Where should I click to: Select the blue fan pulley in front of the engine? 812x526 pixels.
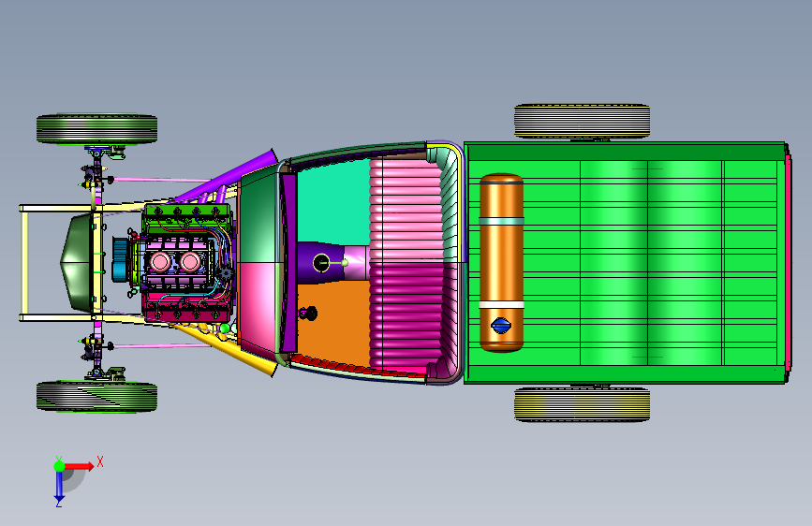click(120, 260)
